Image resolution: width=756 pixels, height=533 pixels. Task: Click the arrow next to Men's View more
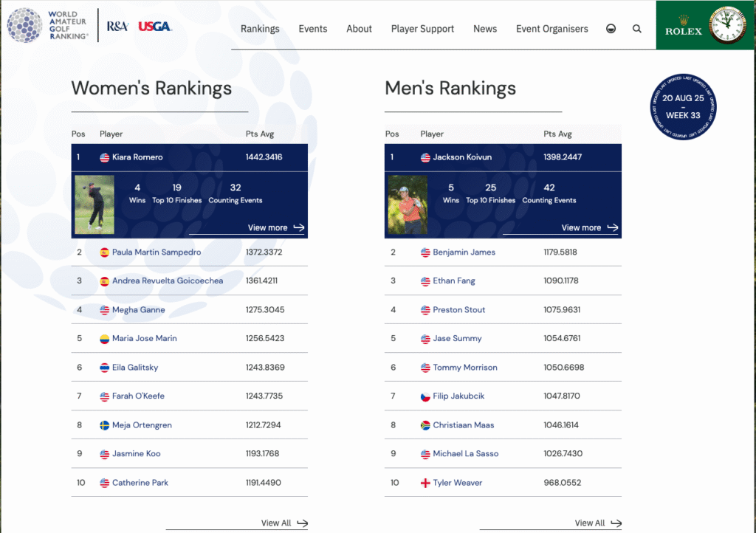[614, 227]
